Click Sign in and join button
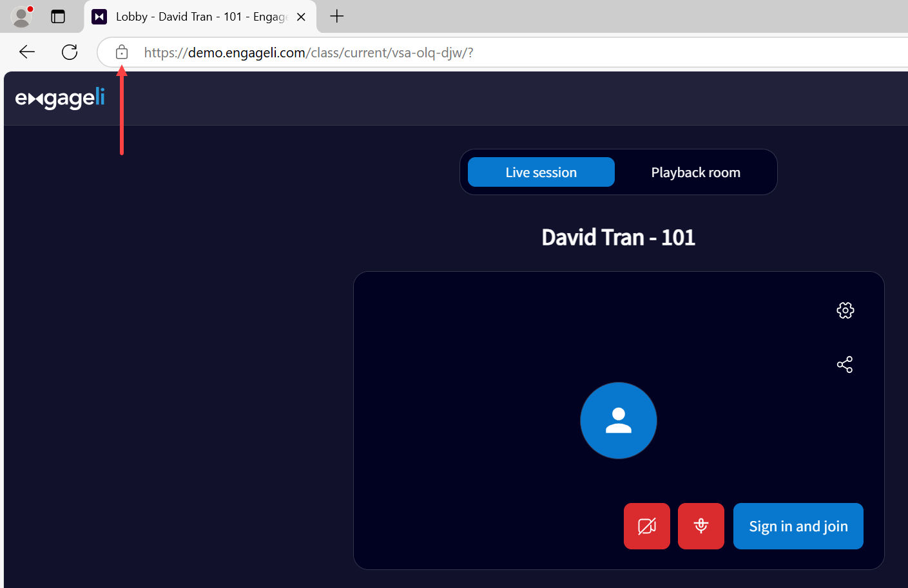The image size is (908, 588). tap(798, 526)
